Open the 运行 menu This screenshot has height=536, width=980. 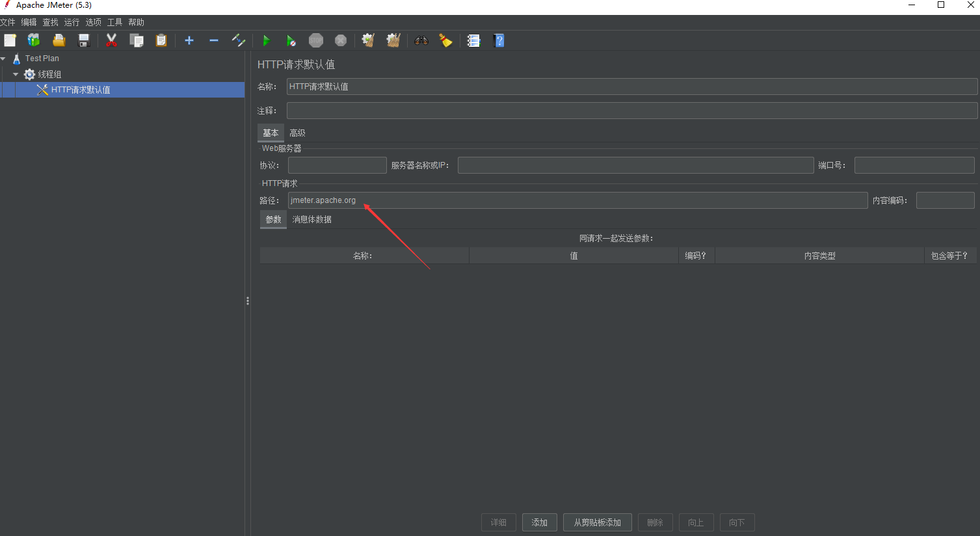pos(72,22)
